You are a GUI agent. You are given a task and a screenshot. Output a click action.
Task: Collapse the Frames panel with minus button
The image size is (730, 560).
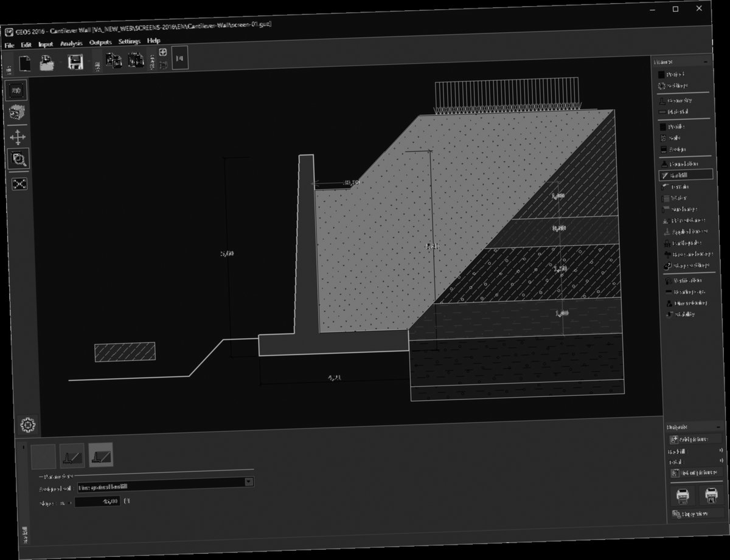coord(706,62)
